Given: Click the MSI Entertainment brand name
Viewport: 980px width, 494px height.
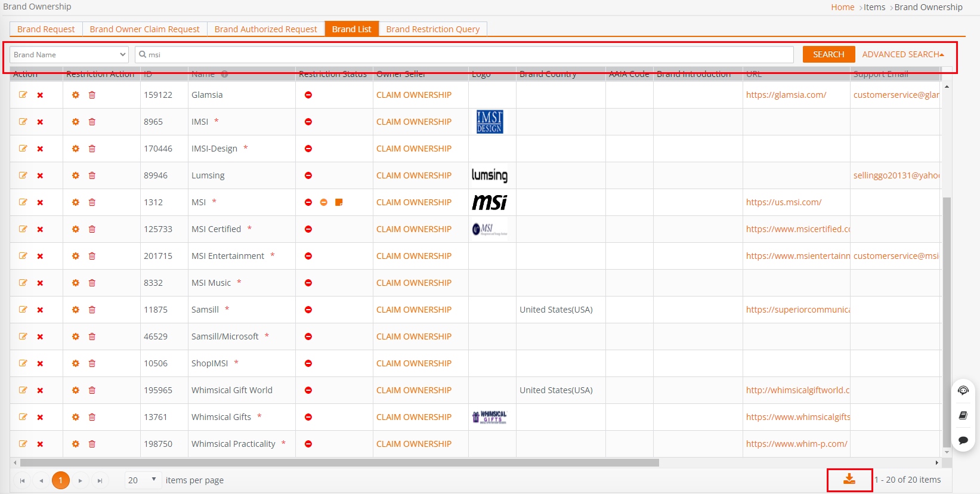Looking at the screenshot, I should point(228,256).
